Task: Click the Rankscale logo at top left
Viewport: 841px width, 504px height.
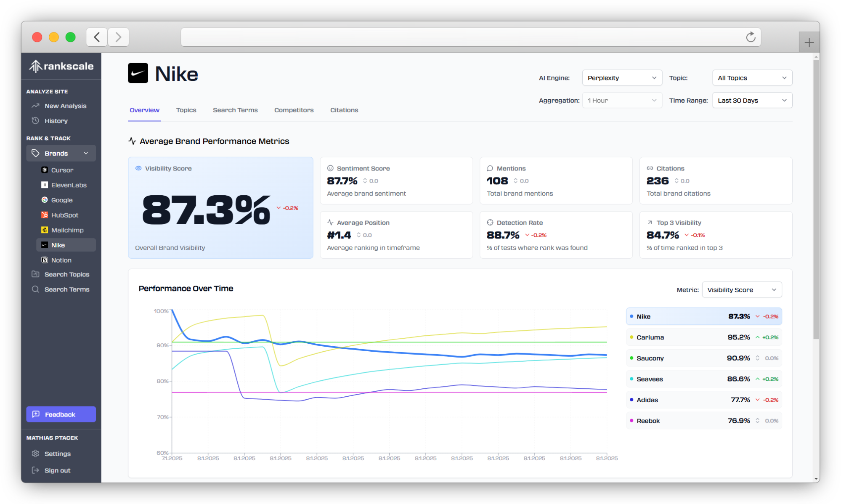Action: click(x=61, y=66)
